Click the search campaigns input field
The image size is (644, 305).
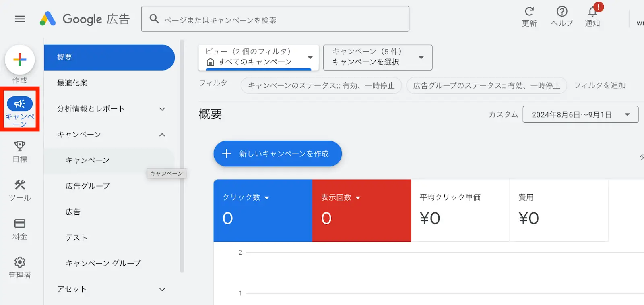tap(275, 19)
